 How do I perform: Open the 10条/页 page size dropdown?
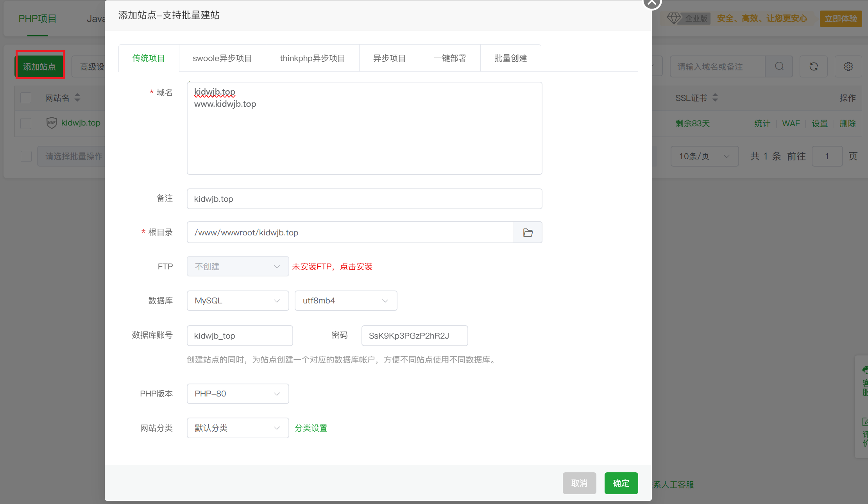point(704,156)
